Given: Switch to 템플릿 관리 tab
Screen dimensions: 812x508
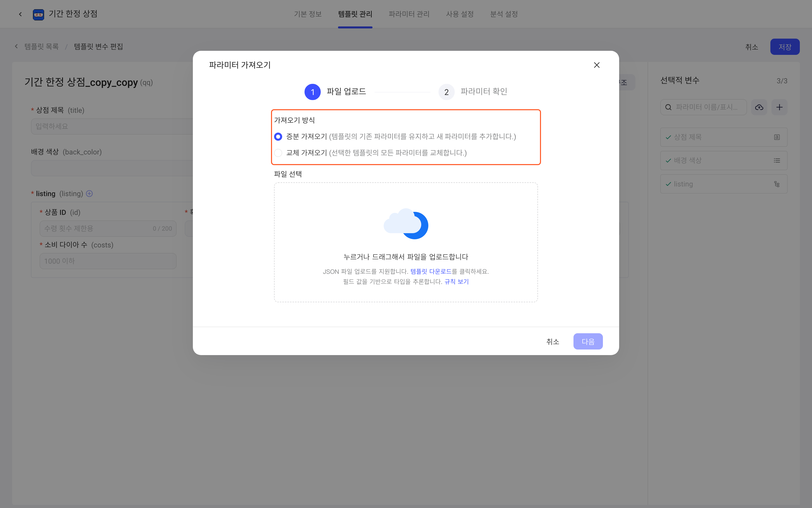Looking at the screenshot, I should (x=355, y=14).
